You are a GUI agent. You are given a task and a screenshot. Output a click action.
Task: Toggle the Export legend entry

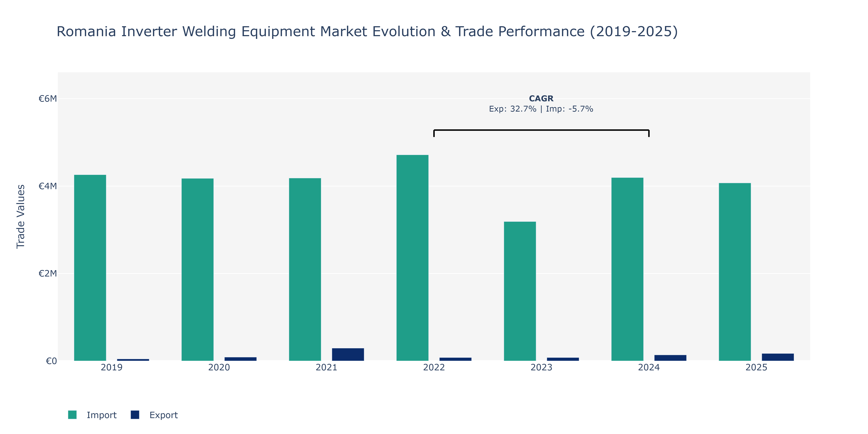point(154,415)
